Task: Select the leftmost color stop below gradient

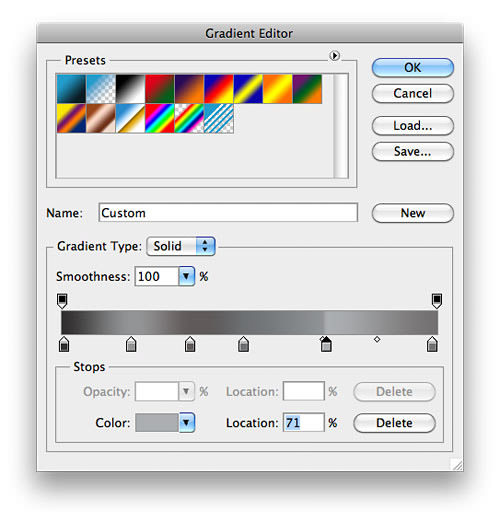Action: (64, 344)
